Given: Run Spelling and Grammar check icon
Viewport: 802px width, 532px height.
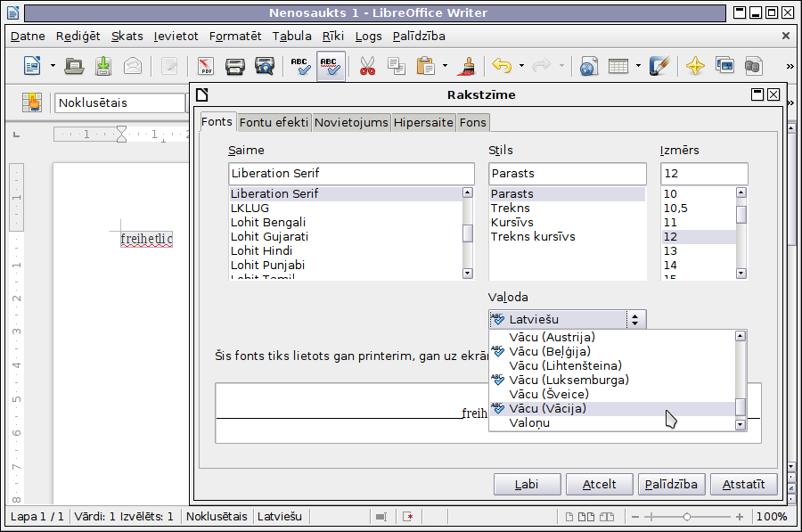Looking at the screenshot, I should coord(301,66).
